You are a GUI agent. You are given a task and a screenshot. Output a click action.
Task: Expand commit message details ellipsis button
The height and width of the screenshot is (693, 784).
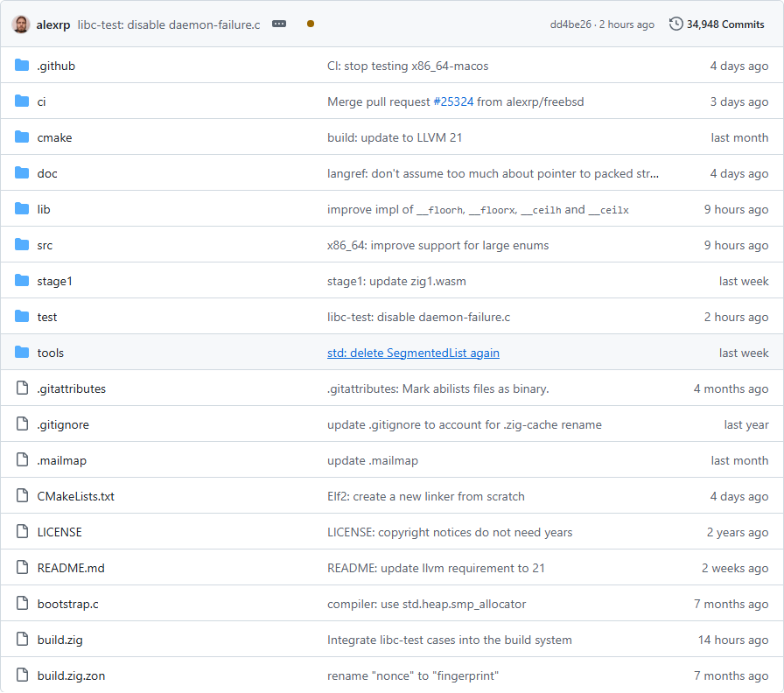[x=279, y=24]
